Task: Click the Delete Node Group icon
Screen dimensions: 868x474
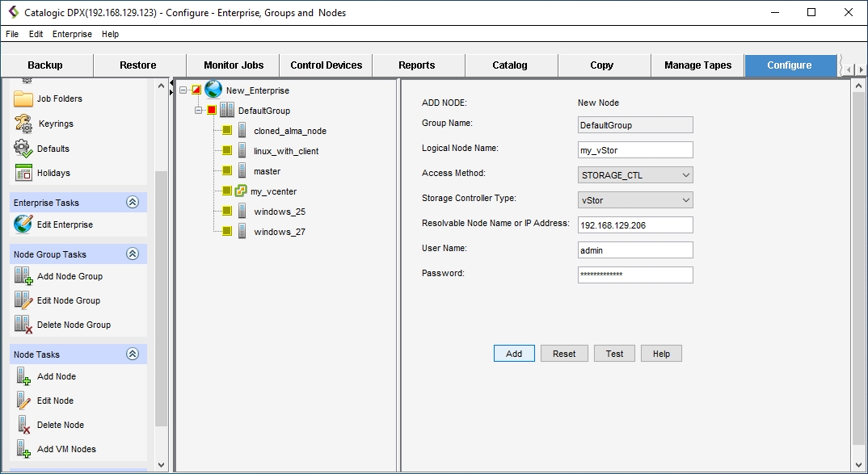Action: (23, 325)
